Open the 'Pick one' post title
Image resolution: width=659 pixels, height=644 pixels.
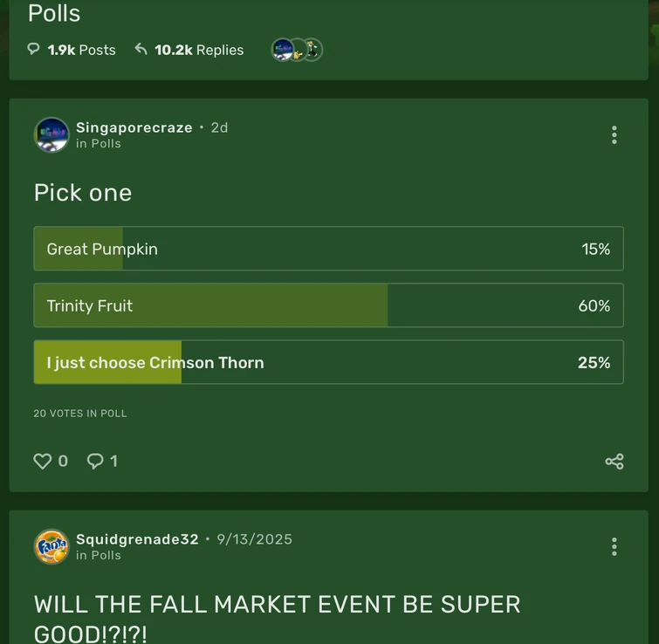click(83, 192)
